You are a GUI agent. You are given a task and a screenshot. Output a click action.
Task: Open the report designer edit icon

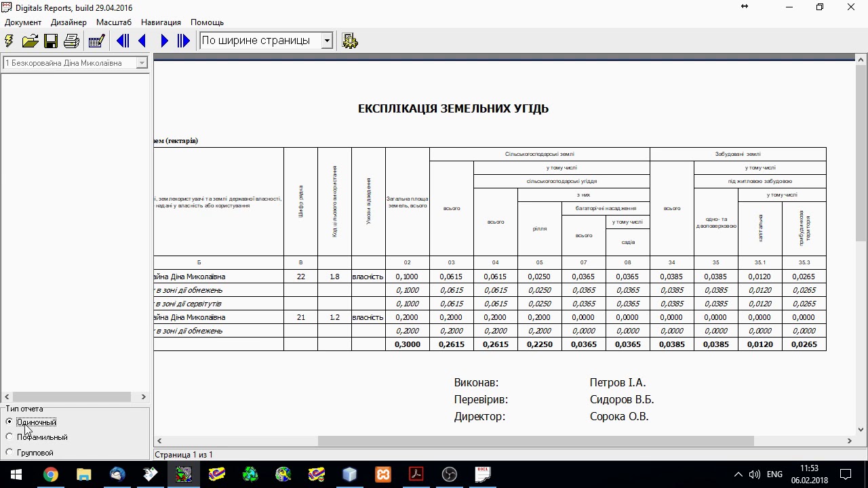click(96, 41)
